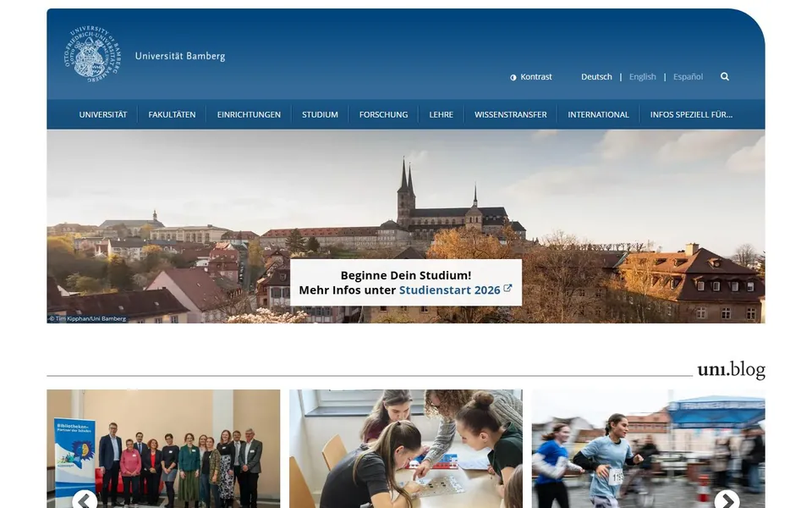This screenshot has width=812, height=508.
Task: Click the photo credit Tim Kipphan/Uni Bamberg
Action: tap(87, 319)
